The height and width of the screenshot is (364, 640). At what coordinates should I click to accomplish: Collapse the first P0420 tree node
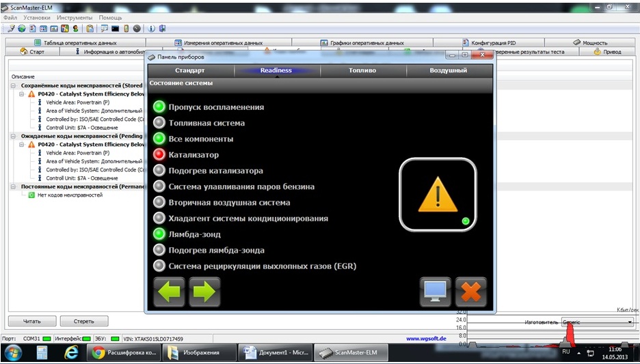[x=22, y=94]
